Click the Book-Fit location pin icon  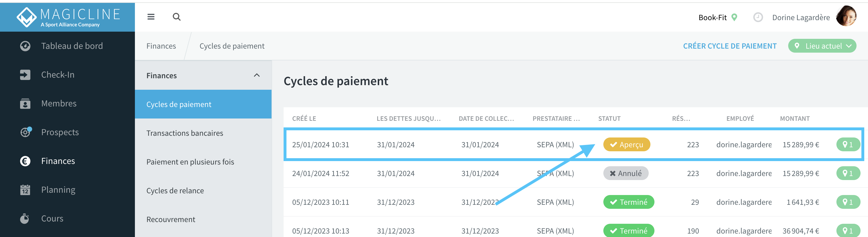point(735,17)
